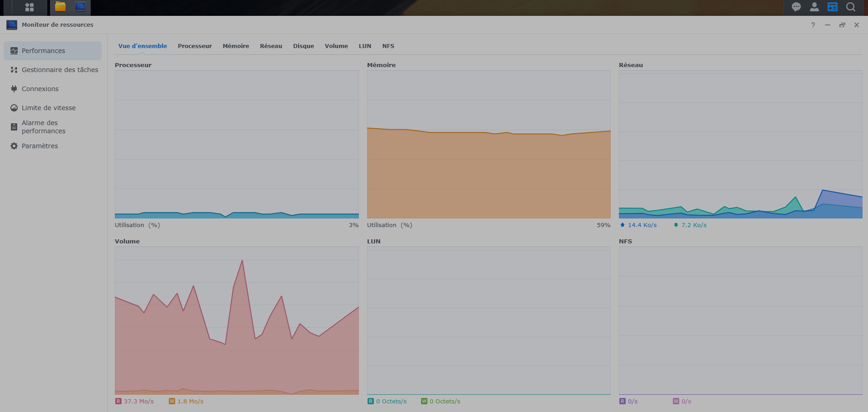
Task: Switch to the Mémoire tab
Action: pyautogui.click(x=235, y=46)
